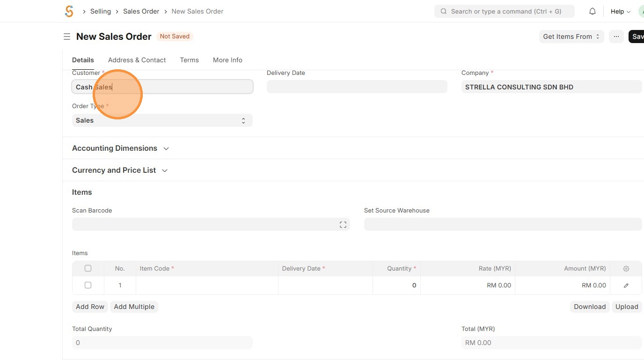Expand the Accounting Dimensions section
The height and width of the screenshot is (360, 644).
pos(120,148)
